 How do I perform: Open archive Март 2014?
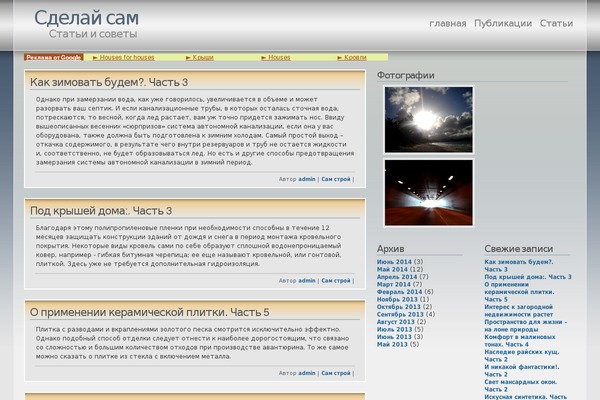coord(394,284)
